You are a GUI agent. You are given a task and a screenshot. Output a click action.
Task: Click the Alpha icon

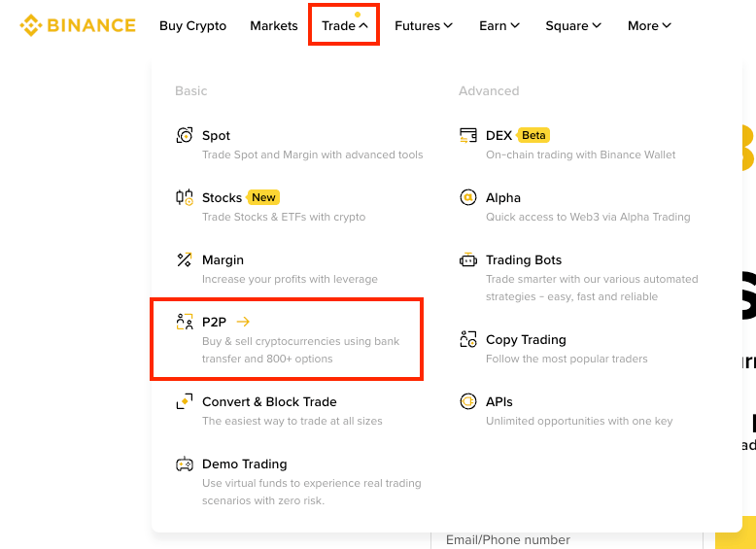pyautogui.click(x=468, y=197)
